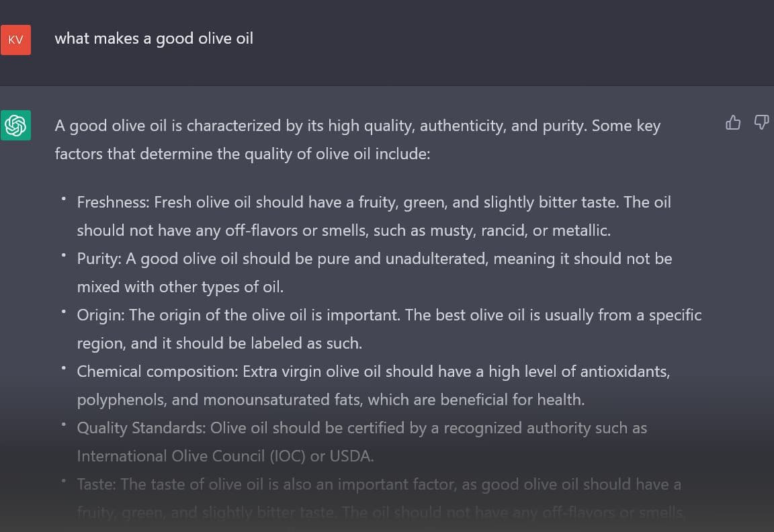Image resolution: width=774 pixels, height=532 pixels.
Task: Click the green ChatGPT logo avatar
Action: (15, 126)
